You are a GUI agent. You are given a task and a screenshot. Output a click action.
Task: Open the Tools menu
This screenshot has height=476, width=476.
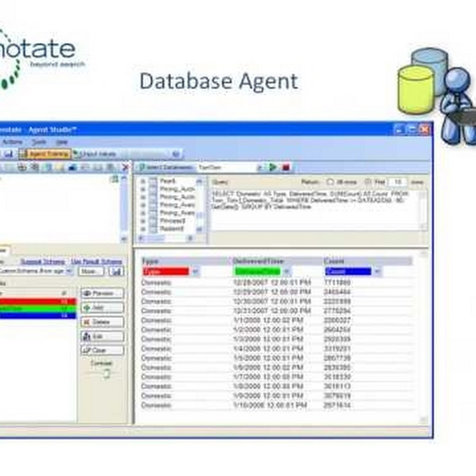click(39, 142)
